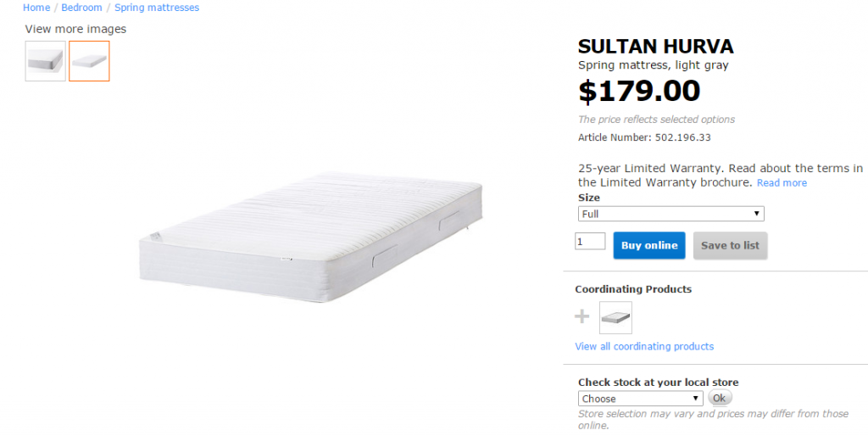Click View all coordinating products link
Viewport: 868px width, 436px height.
click(x=644, y=346)
